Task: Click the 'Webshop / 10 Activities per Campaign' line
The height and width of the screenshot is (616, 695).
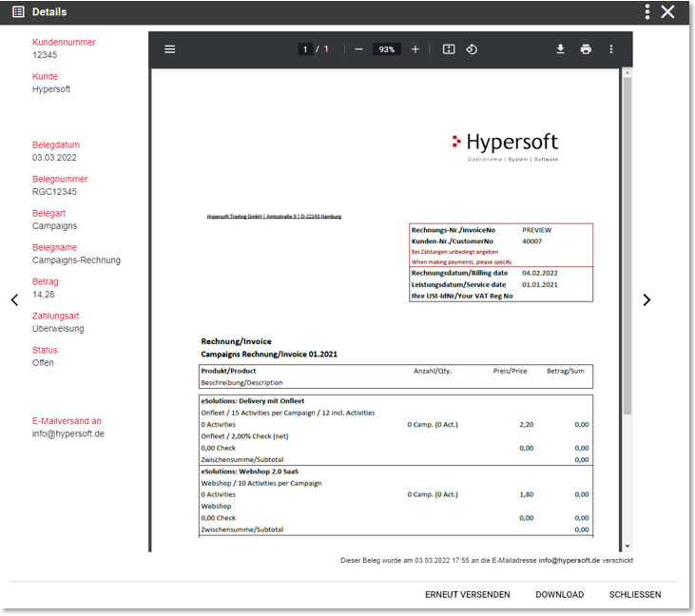Action: [261, 483]
